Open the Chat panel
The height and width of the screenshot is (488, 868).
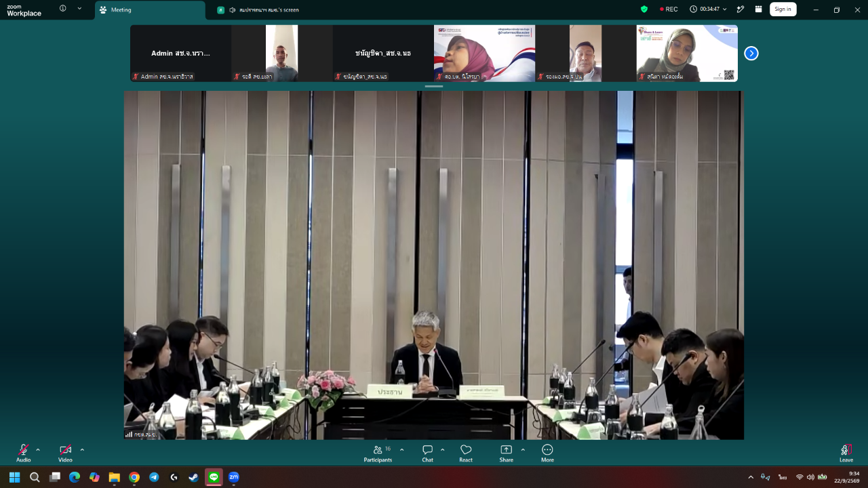click(x=427, y=453)
